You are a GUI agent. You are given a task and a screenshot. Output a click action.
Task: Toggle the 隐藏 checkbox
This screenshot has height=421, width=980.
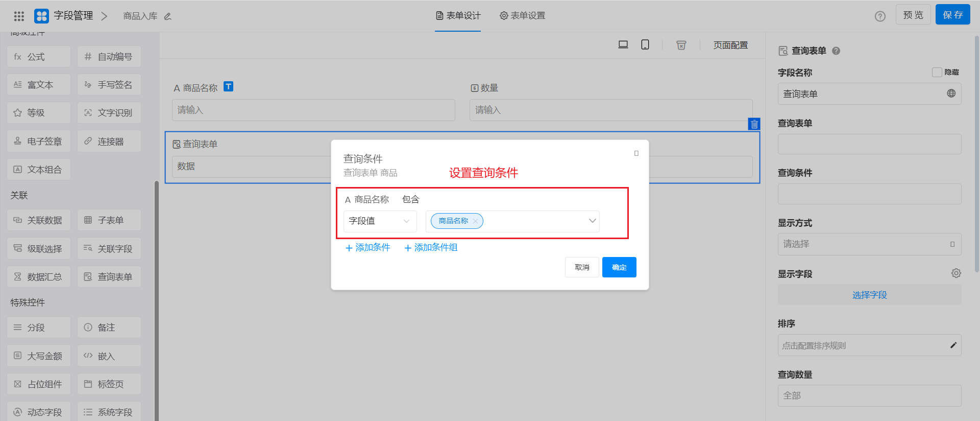click(937, 73)
